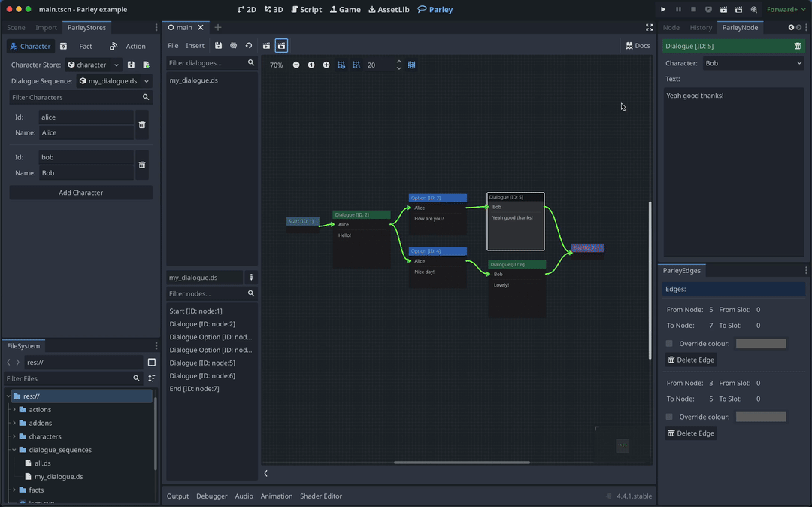Screen dimensions: 812x507
Task: Save the dialogue with the toolbar save icon
Action: (x=218, y=46)
